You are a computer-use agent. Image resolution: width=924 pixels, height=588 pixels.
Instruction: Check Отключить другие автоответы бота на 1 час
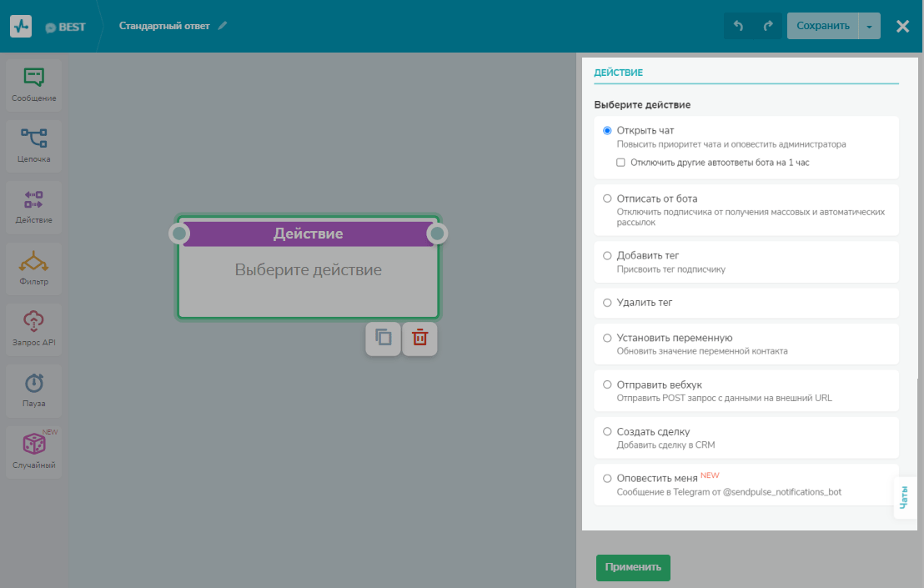[620, 163]
